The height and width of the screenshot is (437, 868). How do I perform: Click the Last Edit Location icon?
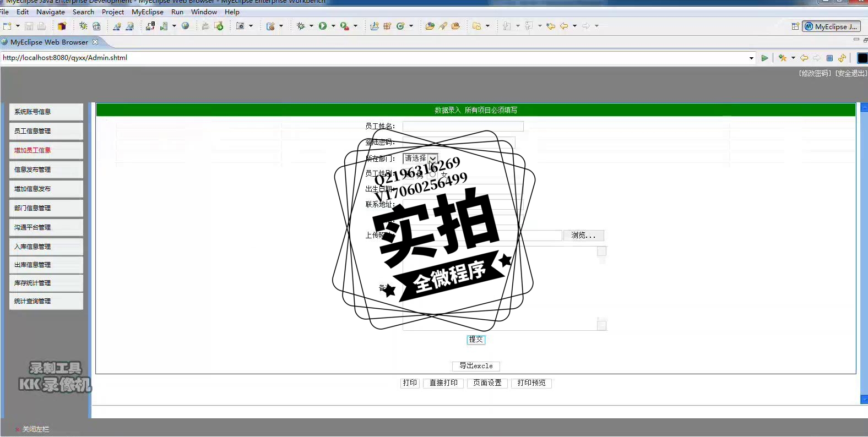(551, 26)
